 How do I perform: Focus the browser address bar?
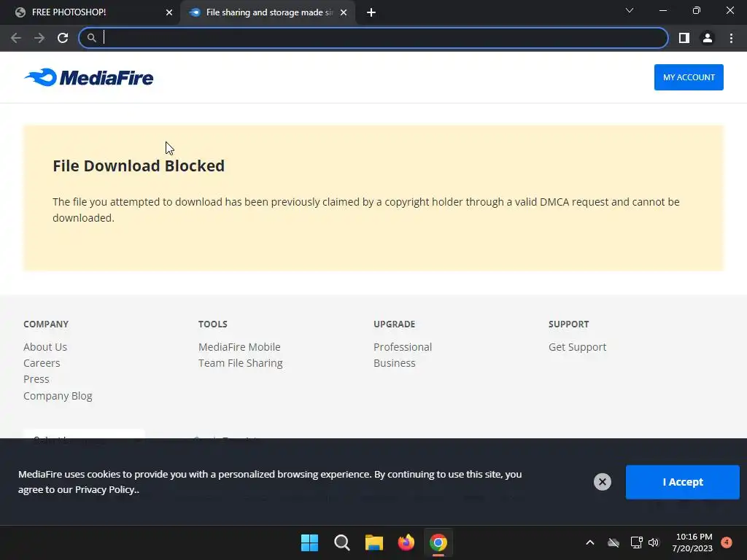[x=373, y=38]
